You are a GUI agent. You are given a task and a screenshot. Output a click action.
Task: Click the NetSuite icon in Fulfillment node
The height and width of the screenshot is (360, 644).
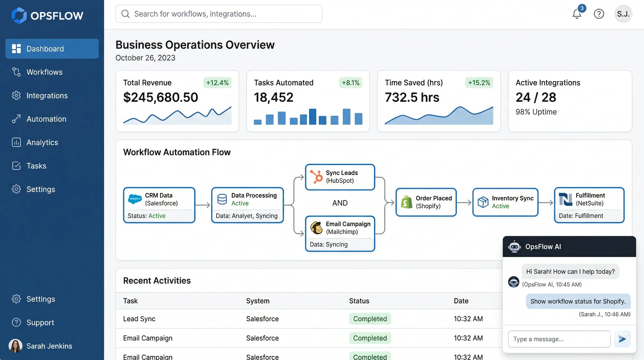(x=566, y=199)
